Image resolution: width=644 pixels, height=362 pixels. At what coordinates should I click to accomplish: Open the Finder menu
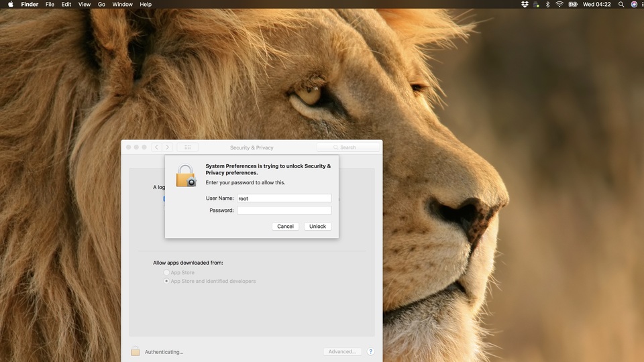point(30,5)
